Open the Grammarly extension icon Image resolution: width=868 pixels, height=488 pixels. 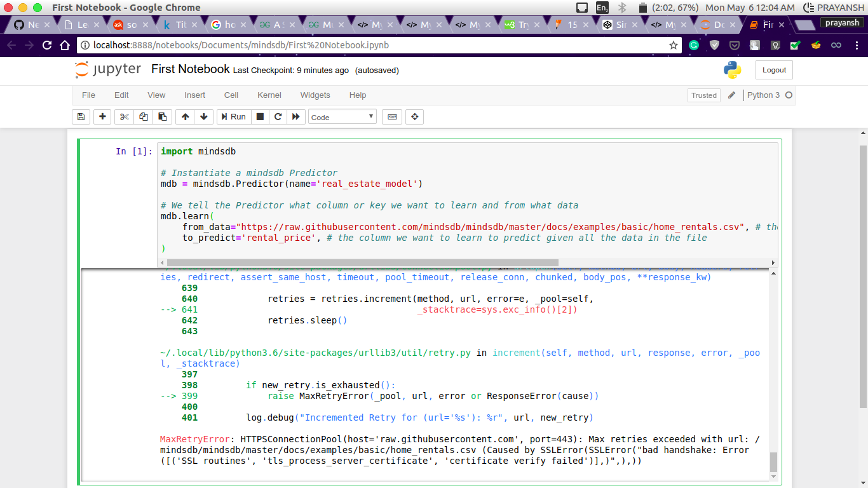694,45
